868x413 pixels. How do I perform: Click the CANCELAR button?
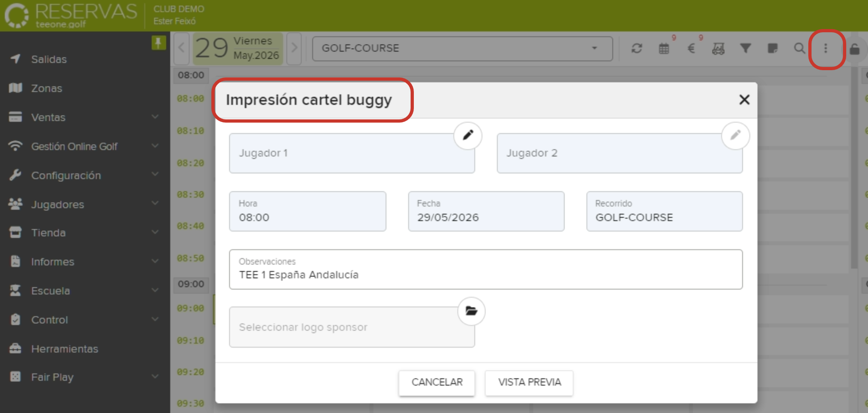coord(437,382)
